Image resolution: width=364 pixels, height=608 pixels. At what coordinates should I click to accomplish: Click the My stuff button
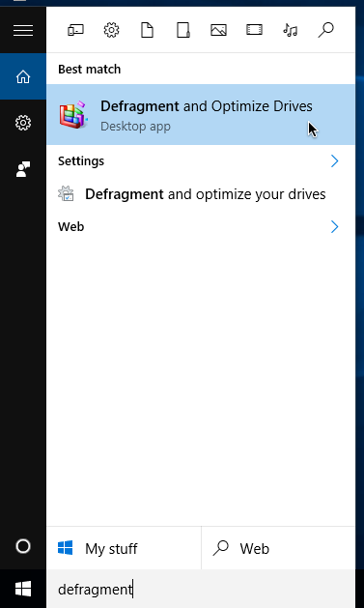(x=124, y=548)
